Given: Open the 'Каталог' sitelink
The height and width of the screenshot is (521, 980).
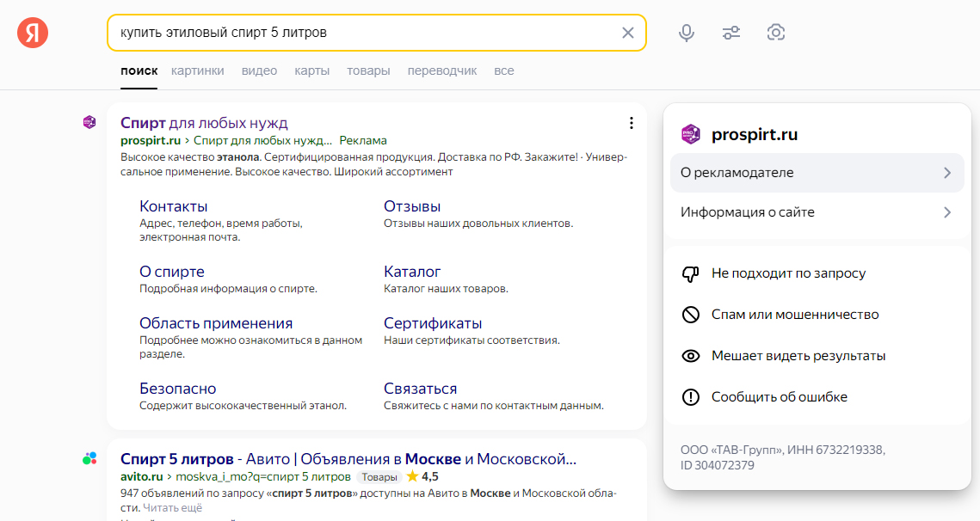Looking at the screenshot, I should [x=412, y=272].
